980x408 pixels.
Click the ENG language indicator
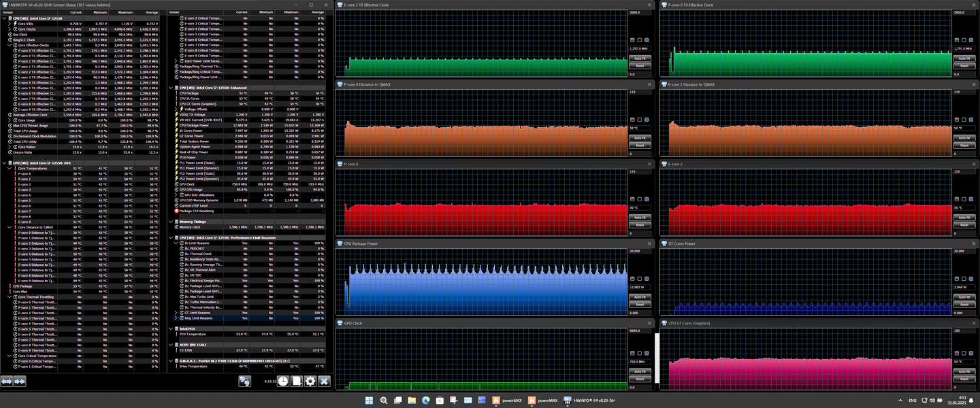pyautogui.click(x=913, y=401)
